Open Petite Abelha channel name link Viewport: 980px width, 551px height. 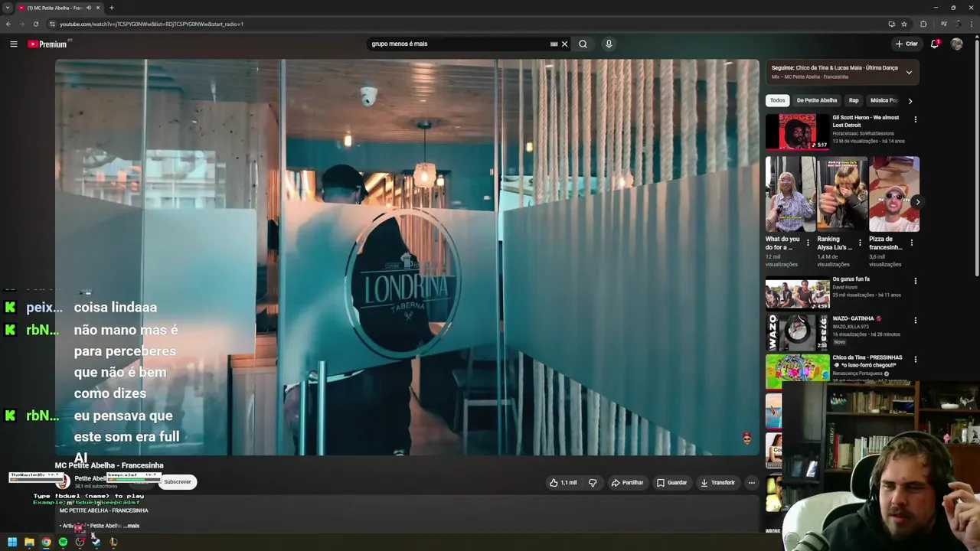tap(90, 478)
